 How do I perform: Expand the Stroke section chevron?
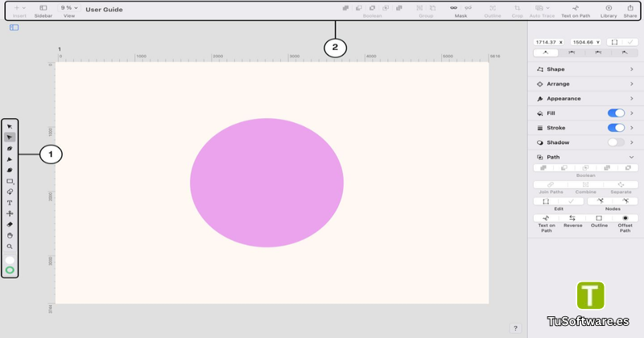[632, 128]
